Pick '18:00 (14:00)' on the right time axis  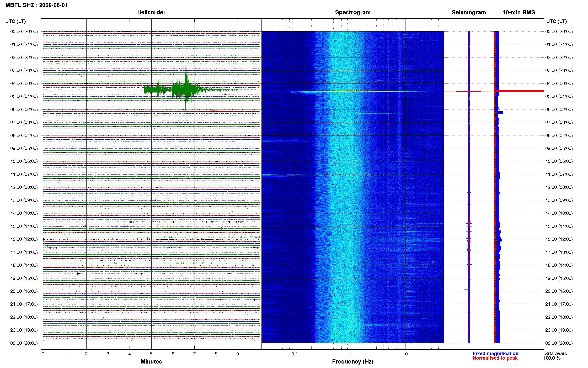click(559, 265)
